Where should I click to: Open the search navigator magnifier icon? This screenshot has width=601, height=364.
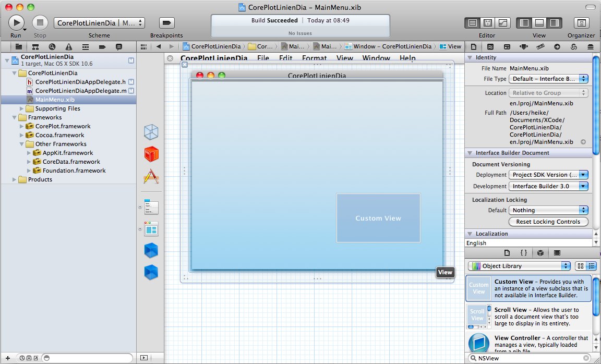[x=52, y=47]
